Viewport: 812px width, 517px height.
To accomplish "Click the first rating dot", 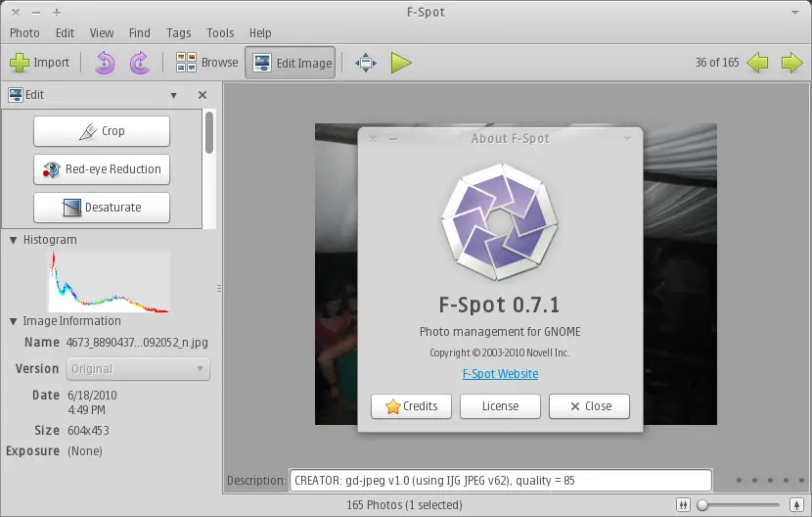I will pos(739,480).
